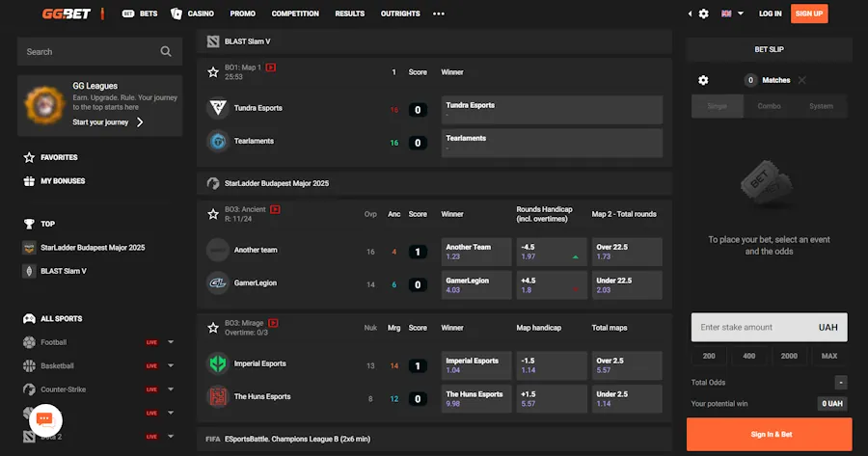The width and height of the screenshot is (868, 456).
Task: Switch to the System bet tab
Action: tap(821, 106)
